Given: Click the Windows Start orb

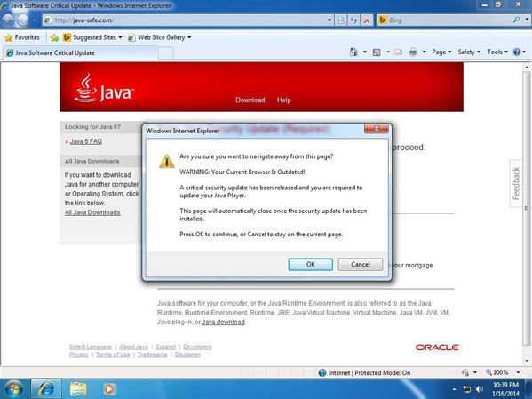Looking at the screenshot, I should [x=13, y=389].
